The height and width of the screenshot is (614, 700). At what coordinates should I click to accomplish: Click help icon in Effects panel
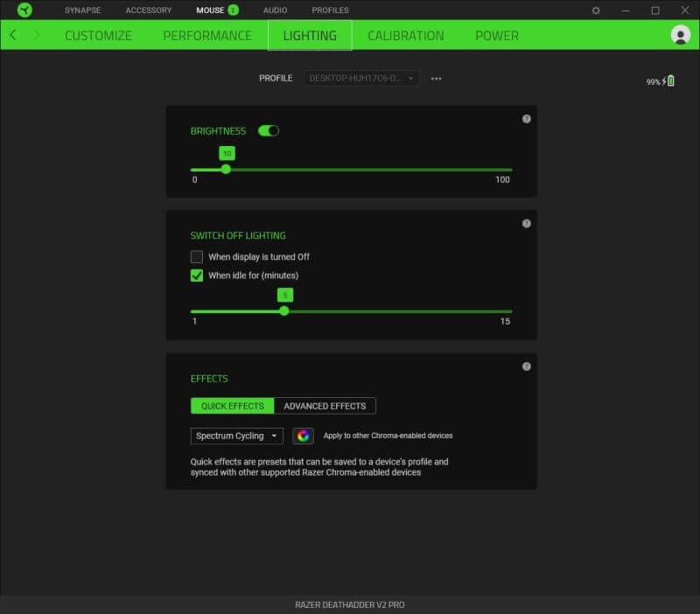pos(527,366)
